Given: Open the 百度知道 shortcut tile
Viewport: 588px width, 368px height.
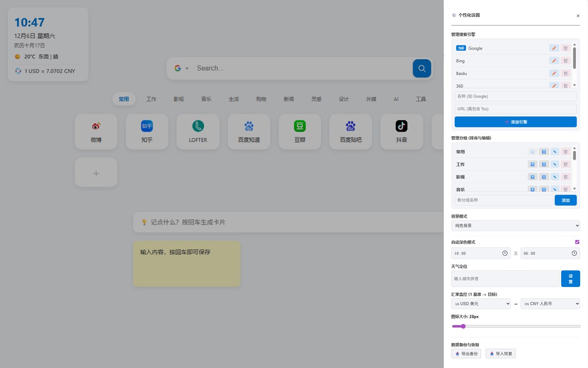Looking at the screenshot, I should [249, 132].
